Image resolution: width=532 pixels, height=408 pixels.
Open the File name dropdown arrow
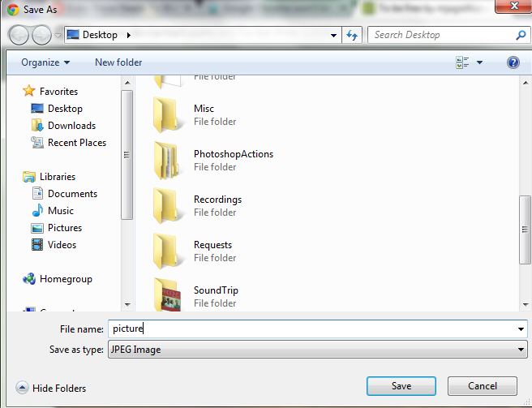click(521, 329)
